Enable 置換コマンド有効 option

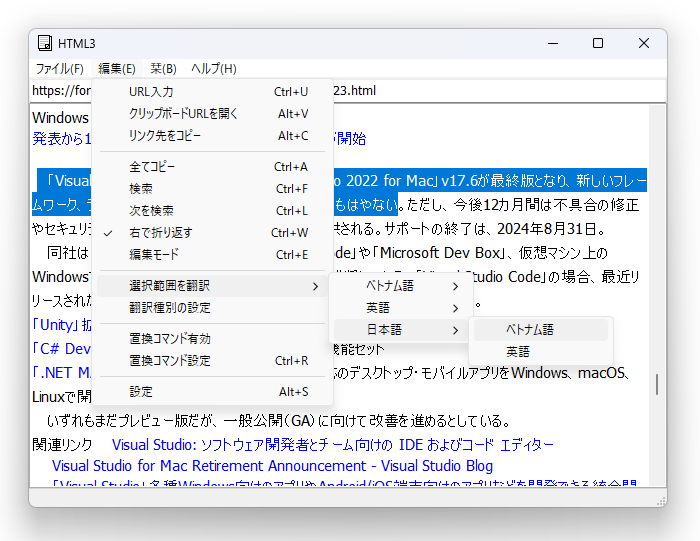pos(212,339)
